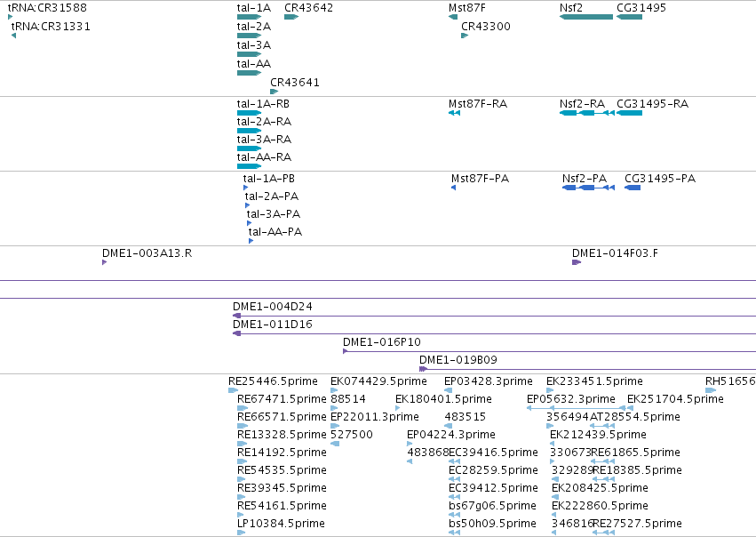Screen dimensions: 756x537
Task: Click the DME1-004D24 BAC label
Action: pos(273,307)
